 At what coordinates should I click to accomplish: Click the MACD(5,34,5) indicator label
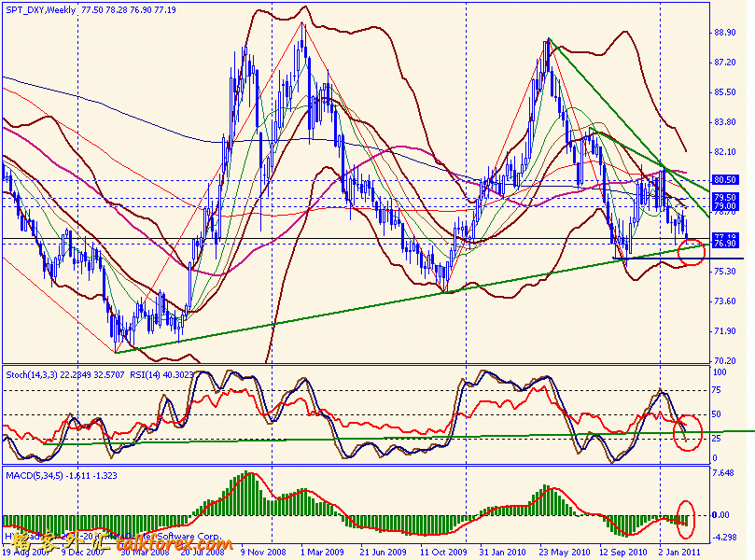point(33,476)
